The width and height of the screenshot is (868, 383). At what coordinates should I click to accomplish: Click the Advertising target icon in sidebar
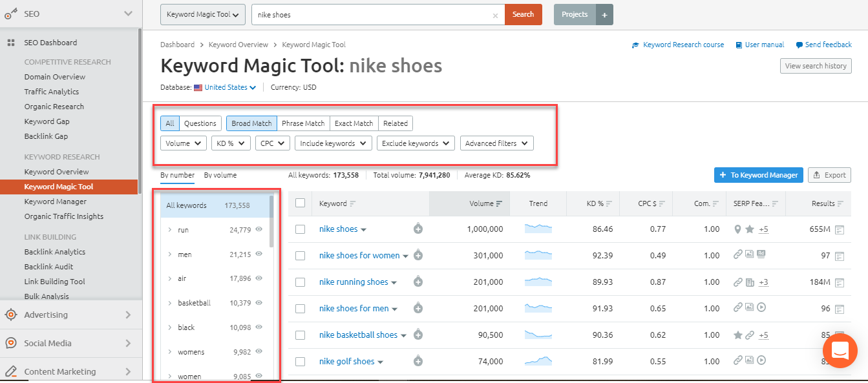pos(11,315)
